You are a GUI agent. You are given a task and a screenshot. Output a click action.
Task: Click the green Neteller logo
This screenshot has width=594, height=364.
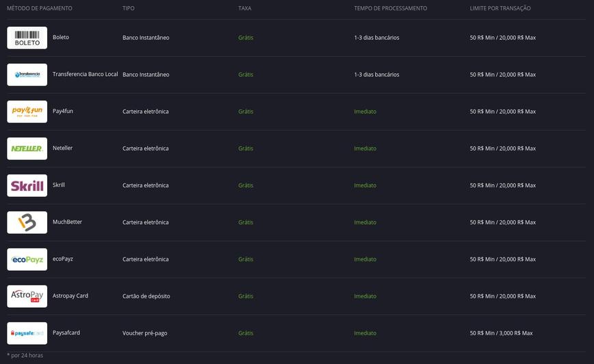27,148
